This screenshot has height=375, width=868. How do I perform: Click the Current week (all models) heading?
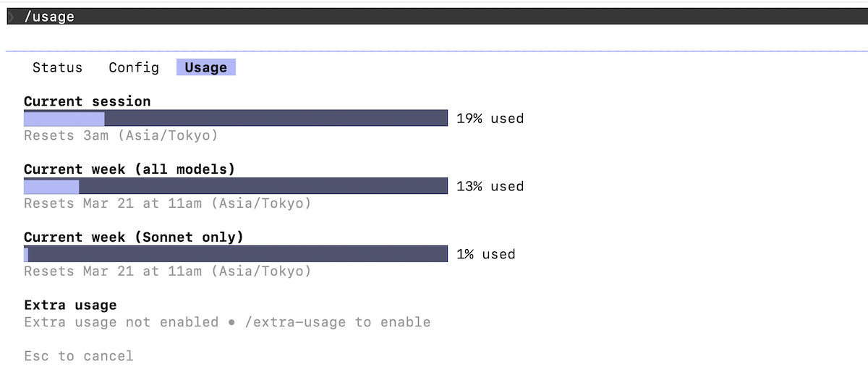[x=129, y=169]
